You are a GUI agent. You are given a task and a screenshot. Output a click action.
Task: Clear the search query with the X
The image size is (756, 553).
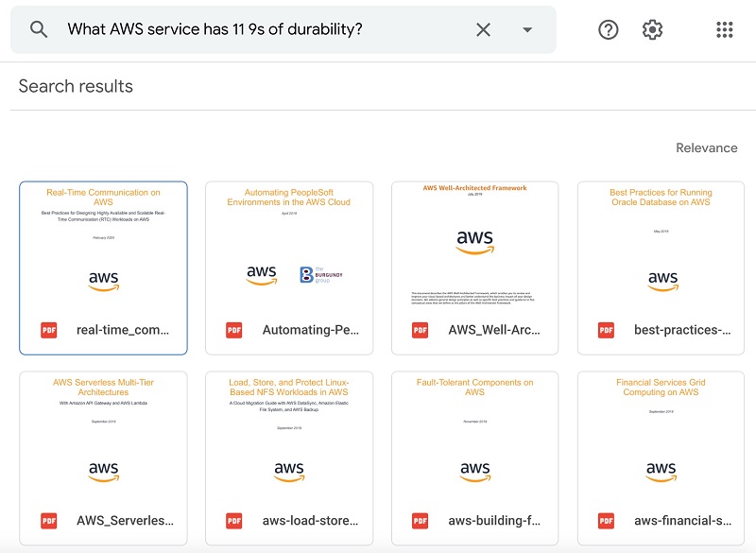(483, 29)
